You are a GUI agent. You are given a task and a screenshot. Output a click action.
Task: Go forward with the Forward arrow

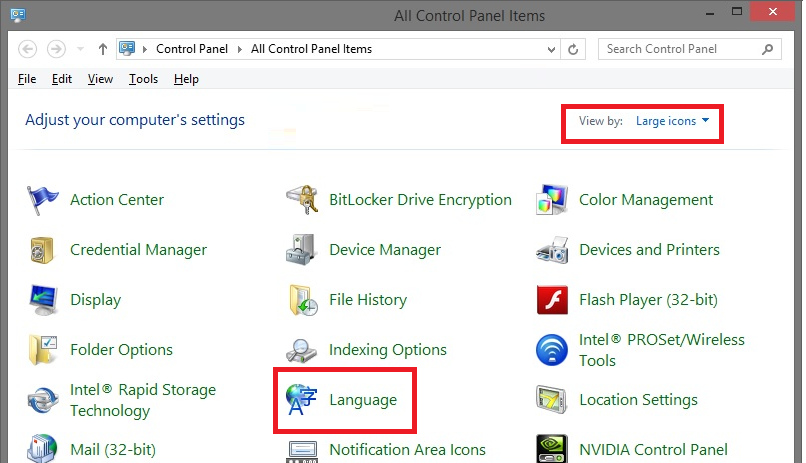[57, 49]
